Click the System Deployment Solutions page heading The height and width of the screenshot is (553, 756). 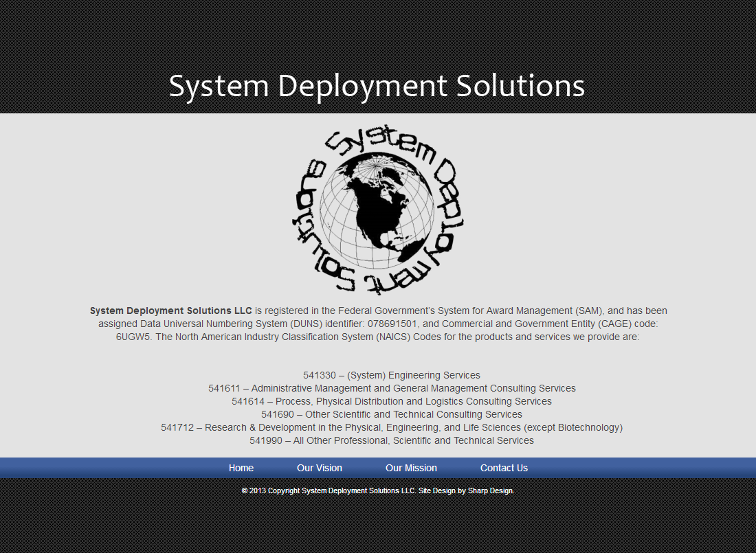[377, 87]
